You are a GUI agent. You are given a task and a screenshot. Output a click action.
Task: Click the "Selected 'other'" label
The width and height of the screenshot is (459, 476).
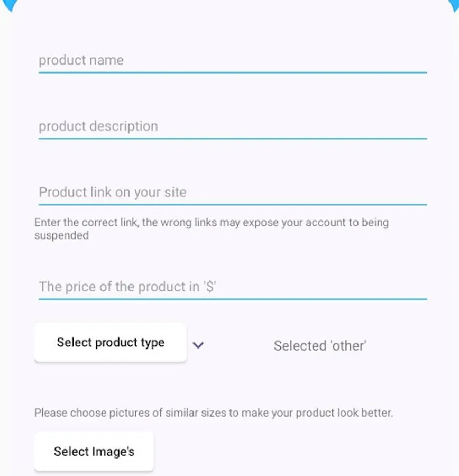[320, 346]
